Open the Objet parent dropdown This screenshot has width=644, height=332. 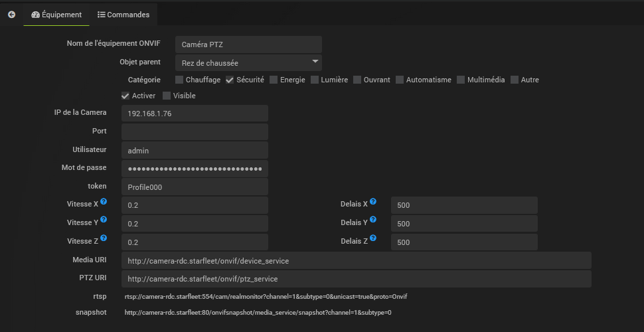[248, 63]
